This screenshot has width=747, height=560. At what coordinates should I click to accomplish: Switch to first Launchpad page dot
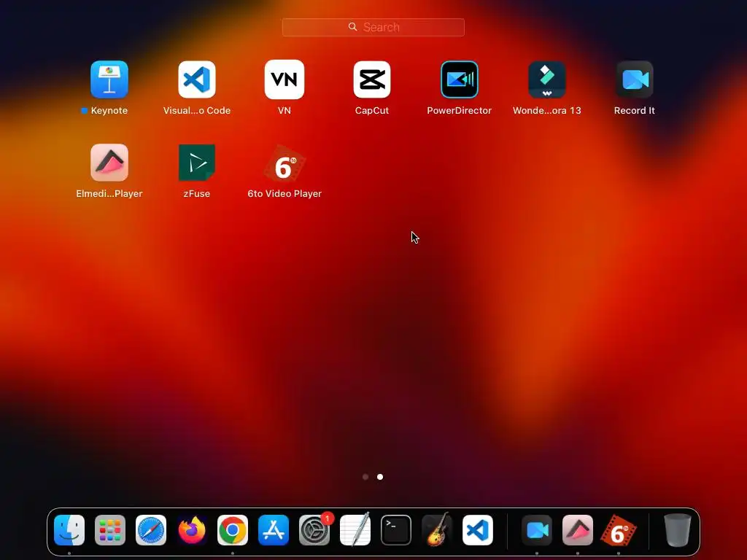click(365, 477)
